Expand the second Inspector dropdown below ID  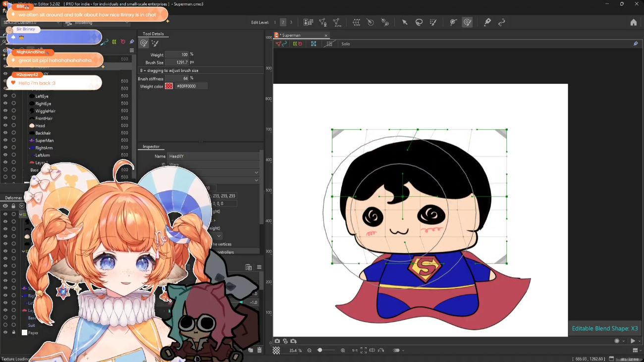click(x=256, y=180)
